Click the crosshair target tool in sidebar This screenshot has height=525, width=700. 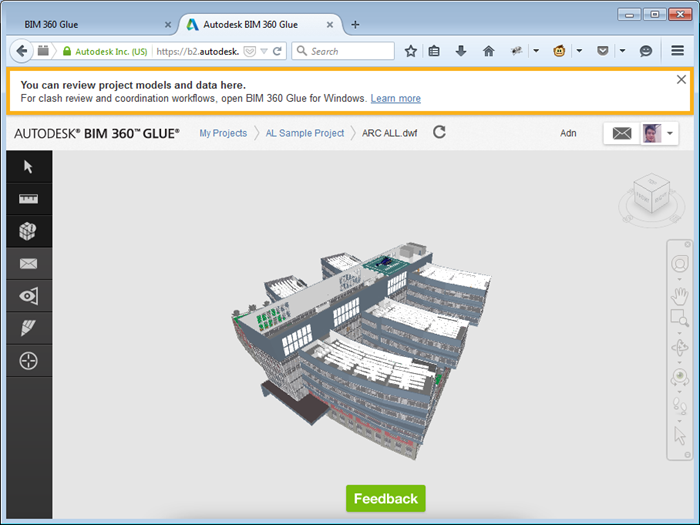(28, 361)
